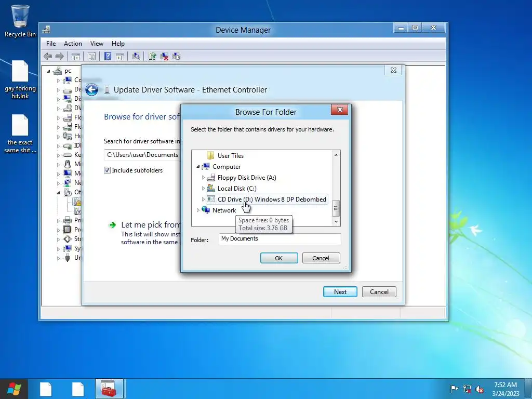This screenshot has width=532, height=399.
Task: Select the 'the exact same shit ...' desktop file
Action: [20, 134]
